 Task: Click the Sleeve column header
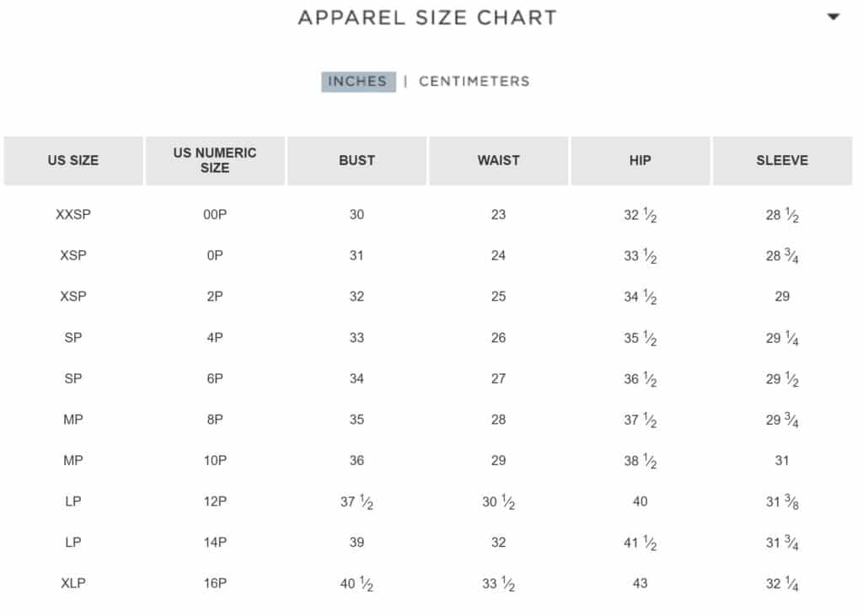(782, 160)
